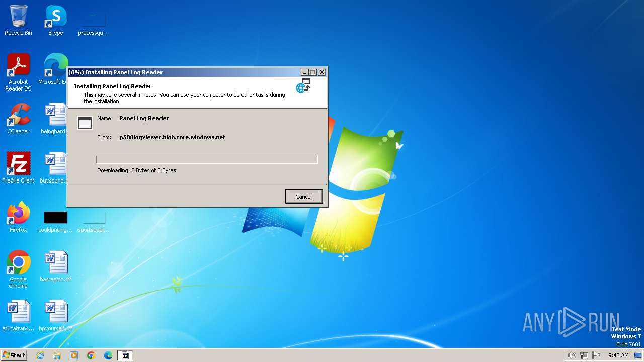Launch Acrobat Reader DC shortcut
The height and width of the screenshot is (362, 644).
tap(18, 72)
